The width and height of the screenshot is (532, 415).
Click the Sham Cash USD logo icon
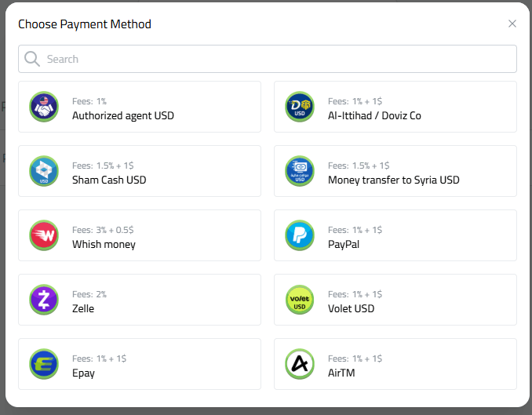44,171
